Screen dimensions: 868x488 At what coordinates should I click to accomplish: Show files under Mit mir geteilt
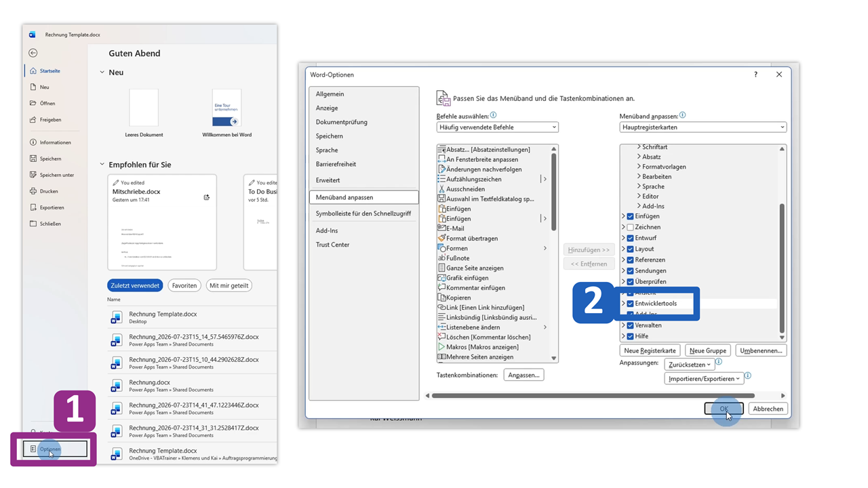click(229, 285)
